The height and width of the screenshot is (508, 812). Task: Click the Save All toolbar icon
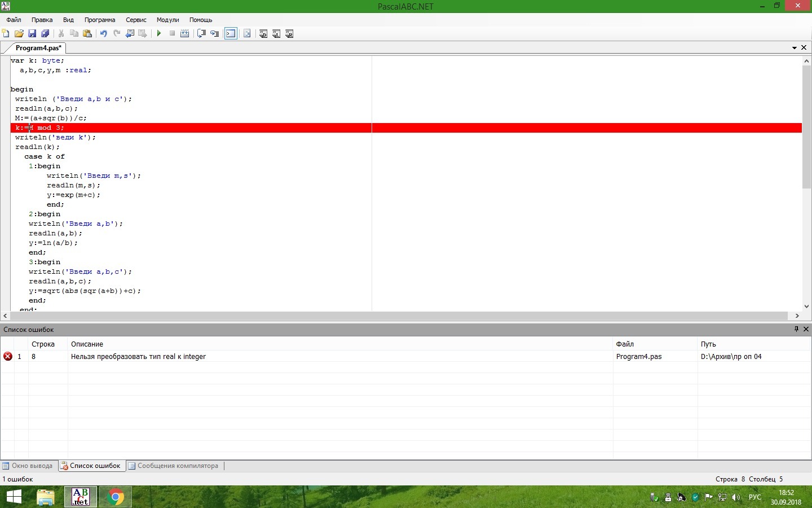click(x=45, y=34)
